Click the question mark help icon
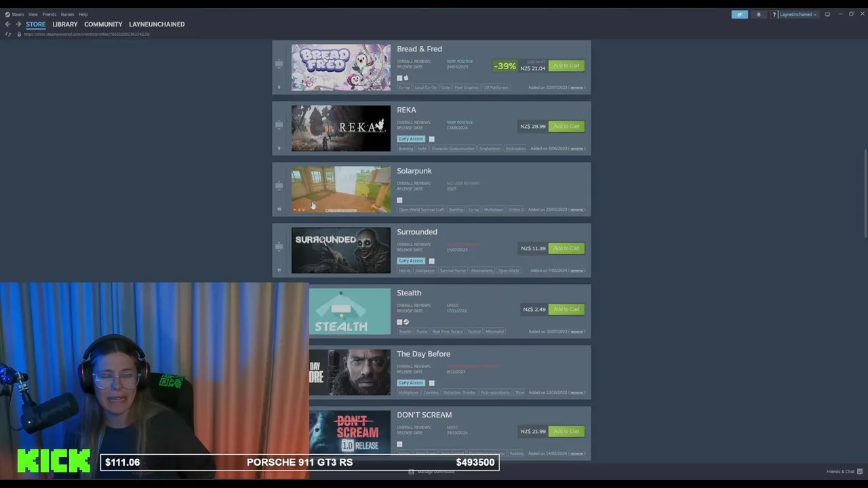Screen dimensions: 868x488 [774, 14]
